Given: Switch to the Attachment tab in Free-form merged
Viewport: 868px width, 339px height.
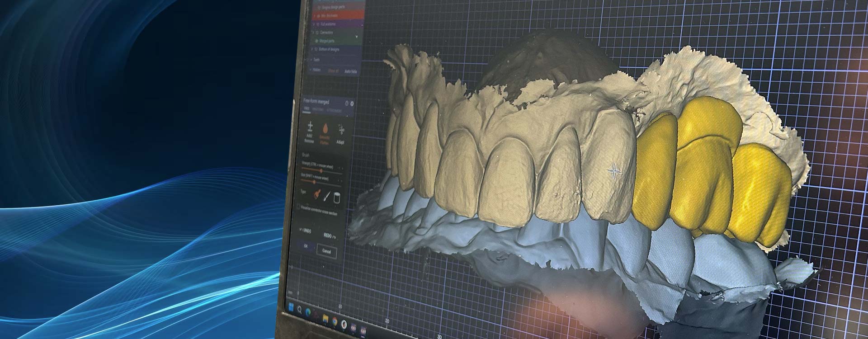Looking at the screenshot, I should 335,111.
